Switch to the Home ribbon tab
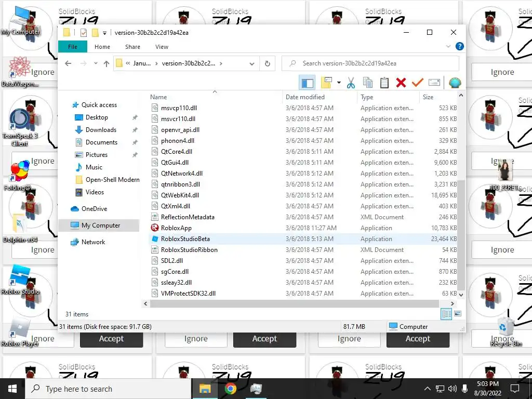 point(102,47)
